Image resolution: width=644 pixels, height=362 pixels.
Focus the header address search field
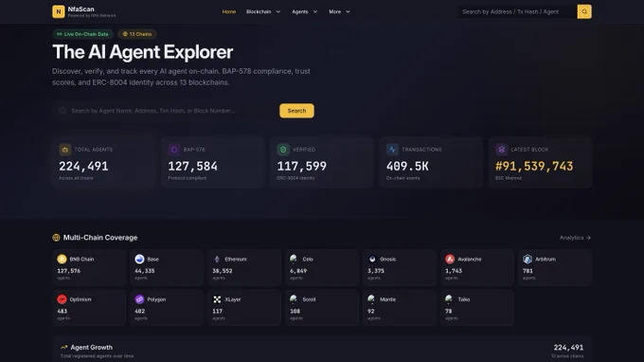pyautogui.click(x=517, y=11)
